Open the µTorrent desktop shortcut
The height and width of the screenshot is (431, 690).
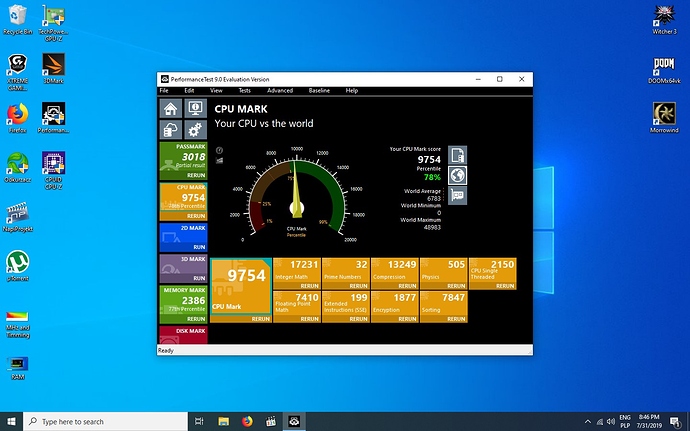pos(18,266)
